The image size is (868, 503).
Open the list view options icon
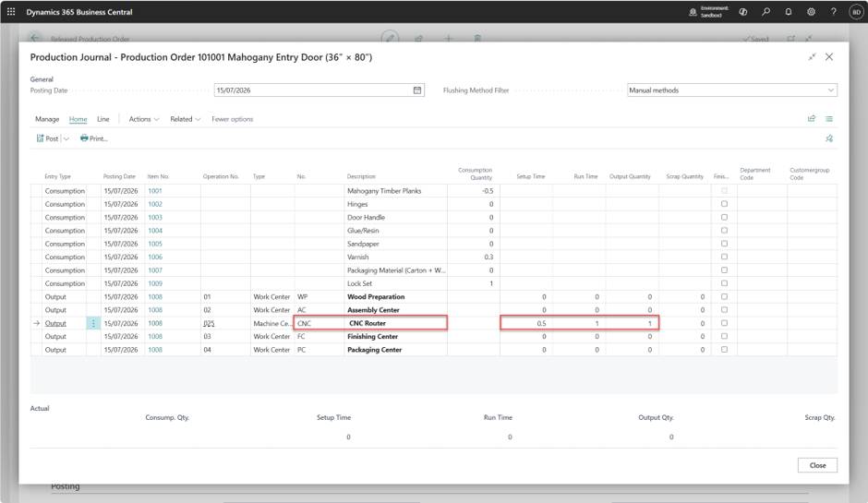(828, 118)
